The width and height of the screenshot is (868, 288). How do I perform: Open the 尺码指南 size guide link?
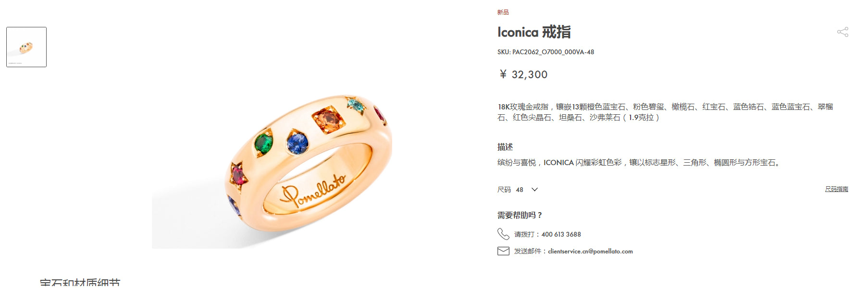pyautogui.click(x=836, y=189)
